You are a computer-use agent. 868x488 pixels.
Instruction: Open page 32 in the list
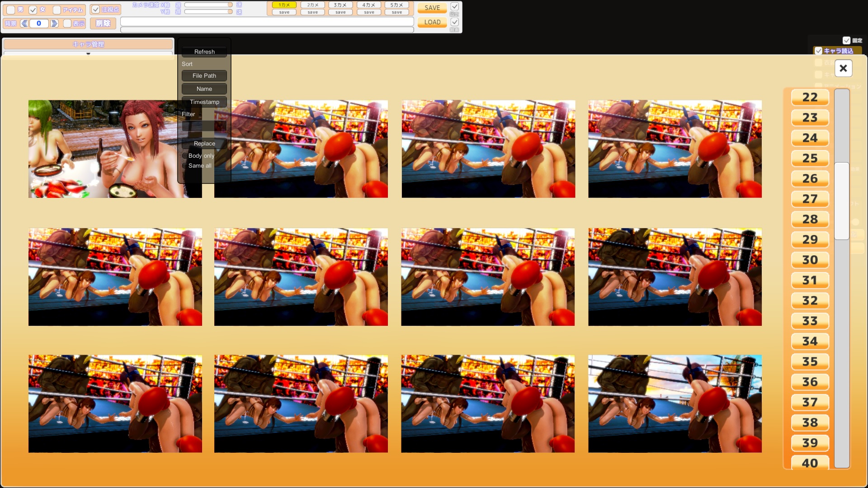[x=810, y=300]
